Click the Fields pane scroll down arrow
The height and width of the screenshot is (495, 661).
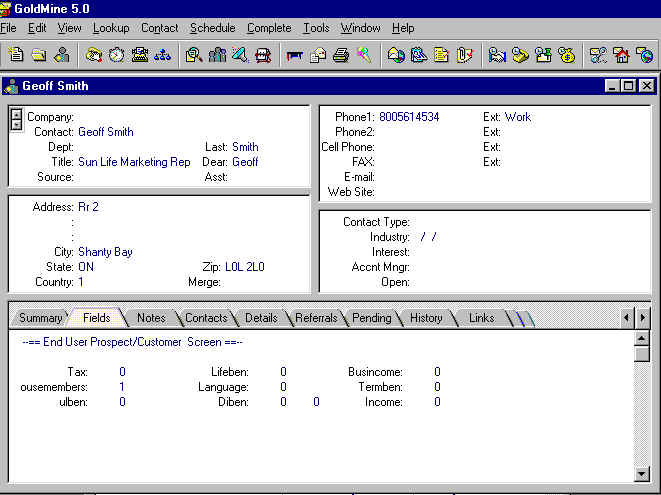[x=642, y=474]
